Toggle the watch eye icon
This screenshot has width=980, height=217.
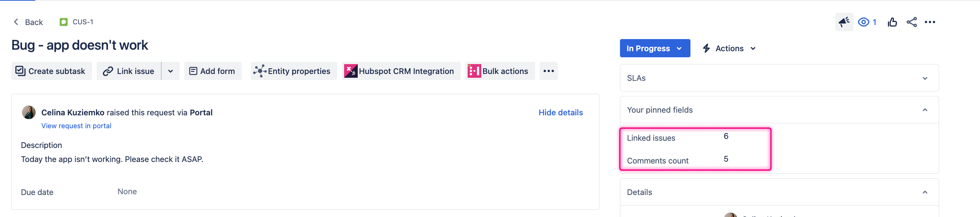click(x=864, y=22)
